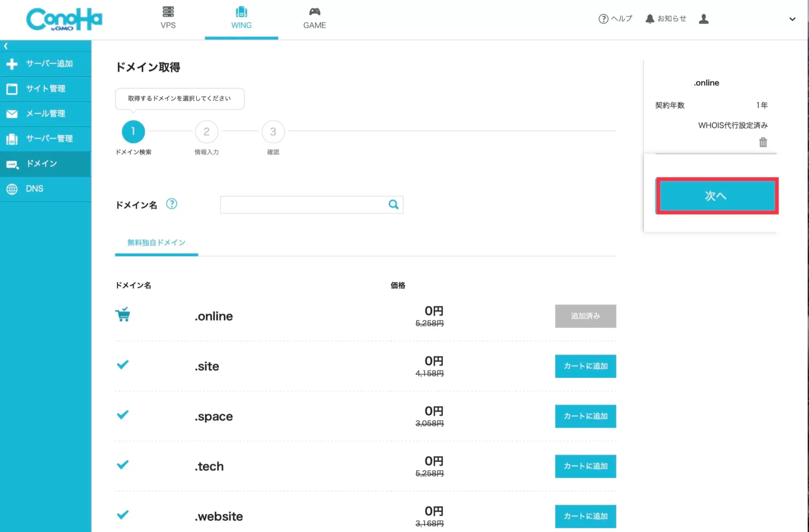The image size is (809, 532).
Task: Click the cart icon beside .online
Action: coord(123,314)
